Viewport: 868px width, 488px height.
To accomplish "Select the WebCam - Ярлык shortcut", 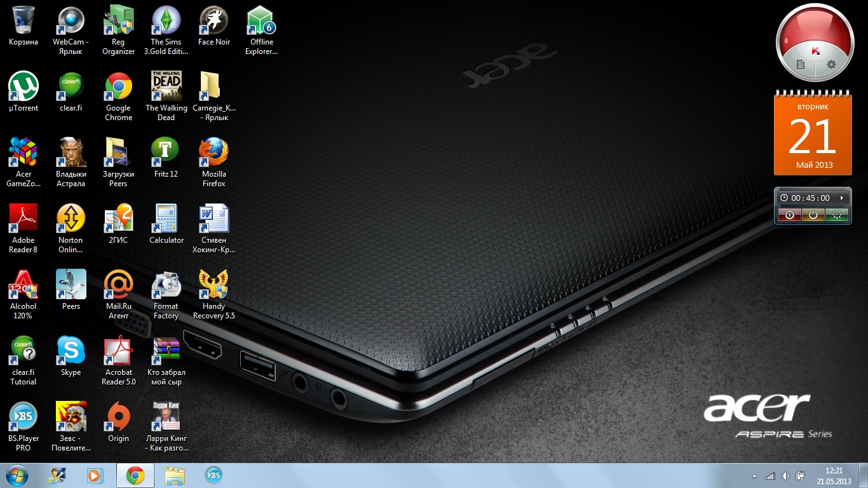I will point(71,30).
